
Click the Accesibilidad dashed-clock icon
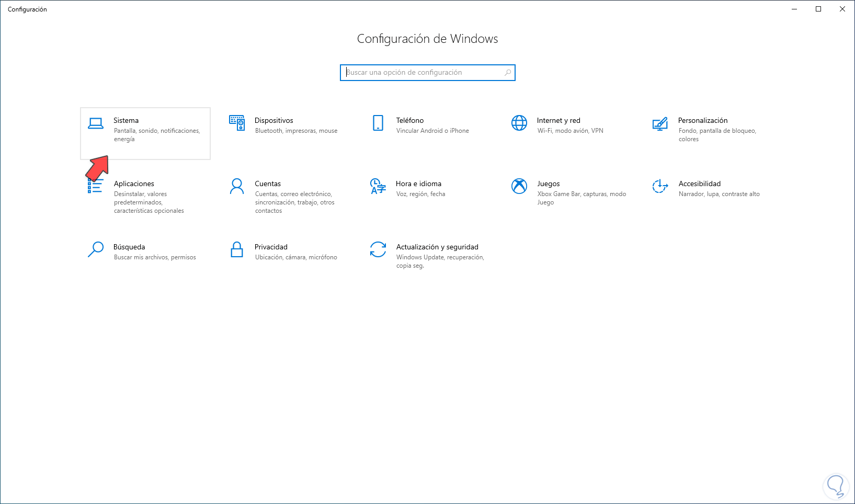tap(660, 186)
